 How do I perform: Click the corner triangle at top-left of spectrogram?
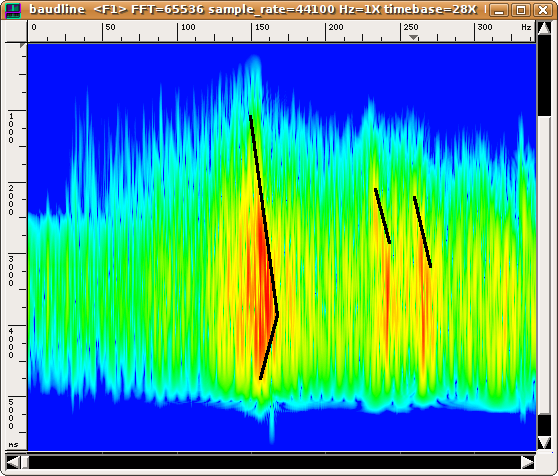23,46
